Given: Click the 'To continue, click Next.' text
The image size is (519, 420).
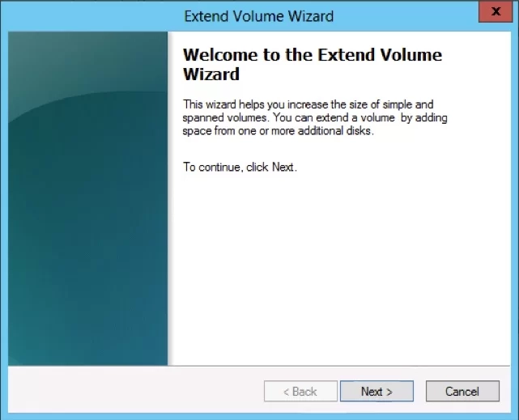Looking at the screenshot, I should point(240,168).
